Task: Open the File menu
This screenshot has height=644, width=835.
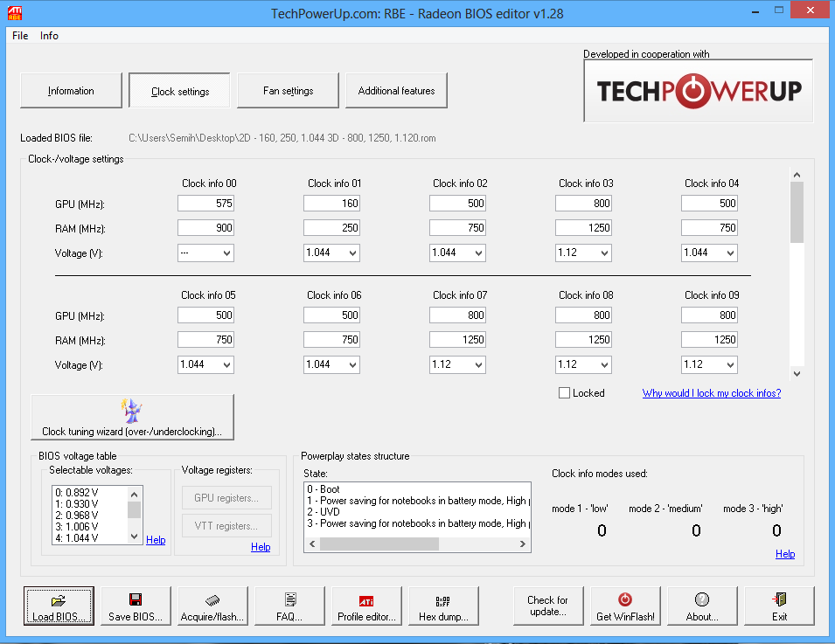Action: click(x=20, y=36)
